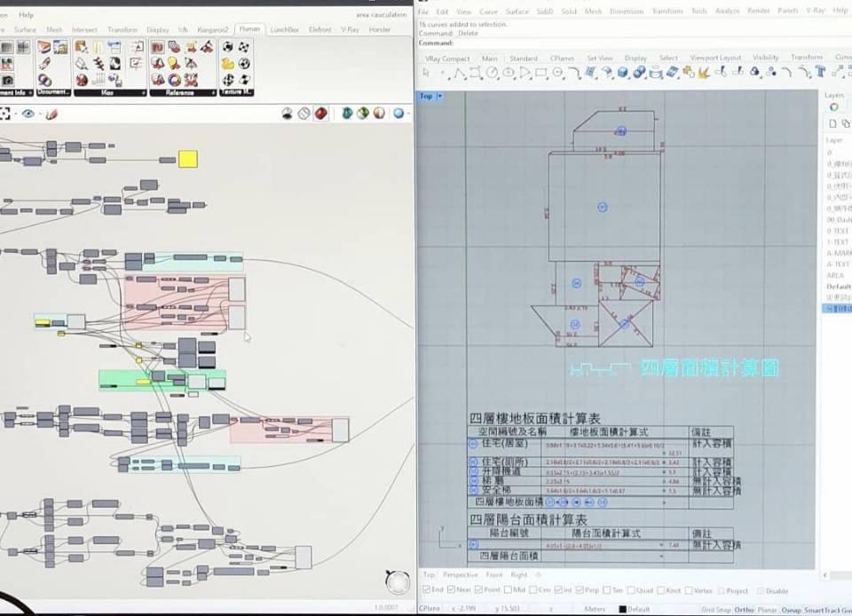
Task: Click the Grasshopper zoom extents icon
Action: [x=5, y=114]
